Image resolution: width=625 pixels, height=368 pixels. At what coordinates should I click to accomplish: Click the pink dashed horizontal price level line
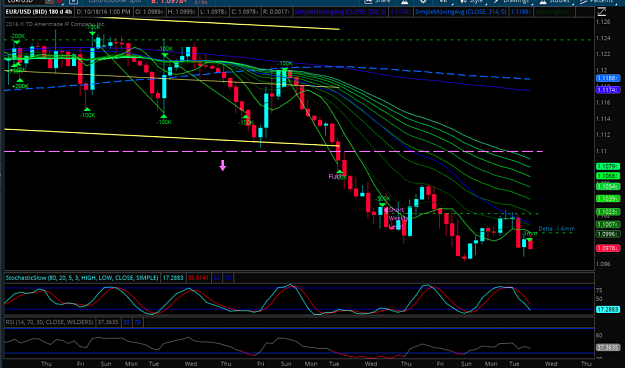[273, 152]
